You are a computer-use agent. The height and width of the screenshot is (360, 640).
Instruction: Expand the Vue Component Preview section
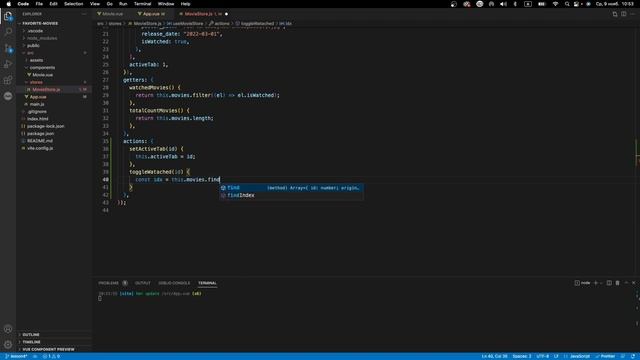pyautogui.click(x=48, y=349)
